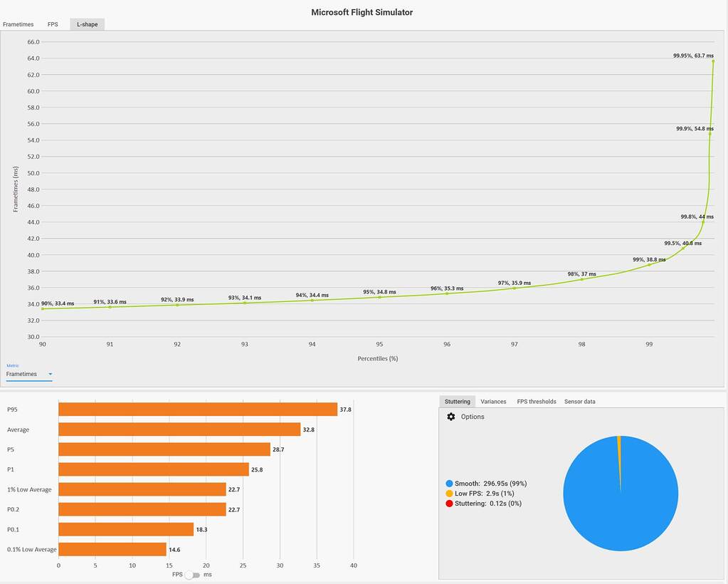The height and width of the screenshot is (584, 728).
Task: Click the P0.1 orange bar
Action: click(125, 530)
